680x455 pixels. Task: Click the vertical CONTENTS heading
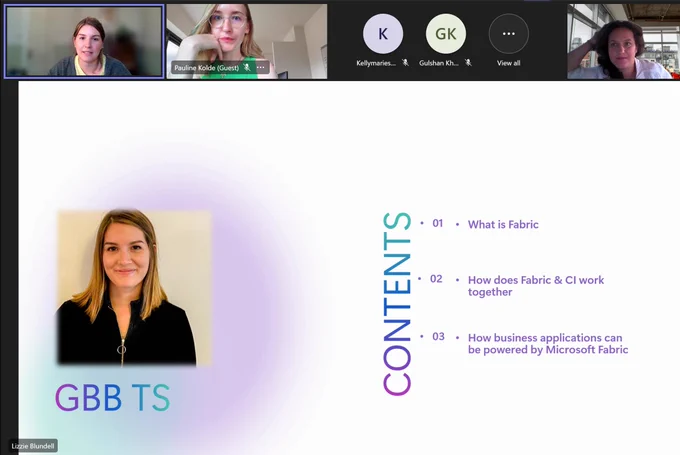(x=397, y=304)
